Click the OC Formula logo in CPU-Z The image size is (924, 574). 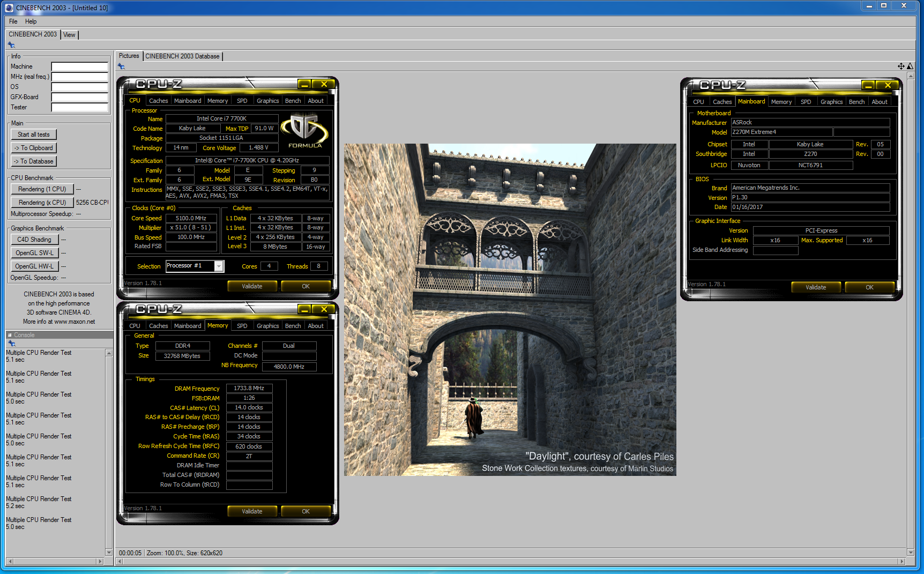pyautogui.click(x=304, y=131)
